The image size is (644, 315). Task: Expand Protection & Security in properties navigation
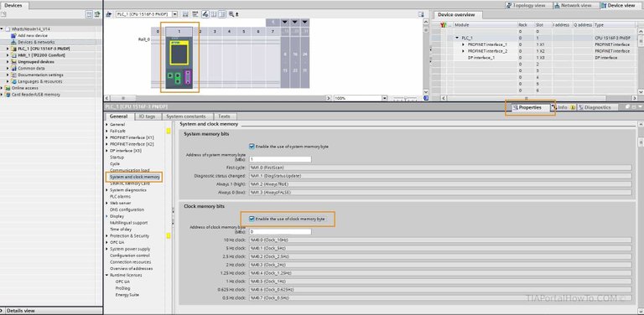[x=106, y=236]
